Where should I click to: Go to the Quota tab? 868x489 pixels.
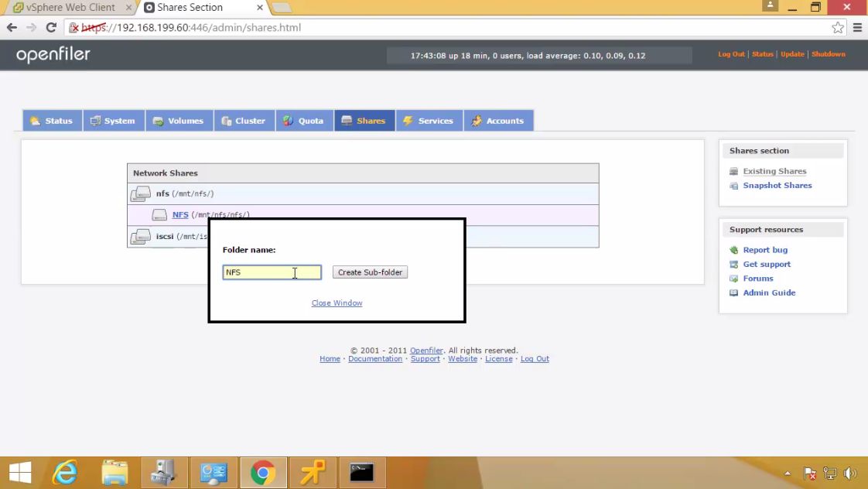pyautogui.click(x=304, y=121)
